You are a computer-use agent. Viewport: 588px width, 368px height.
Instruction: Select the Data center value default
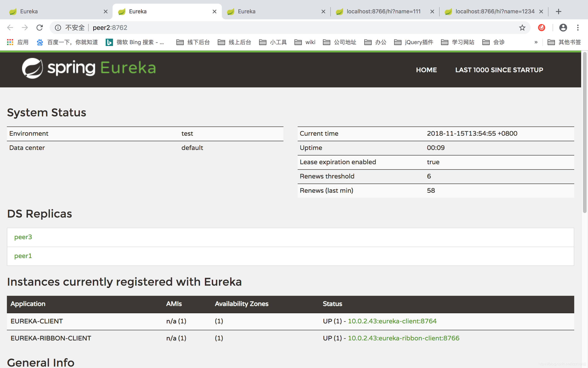click(192, 148)
